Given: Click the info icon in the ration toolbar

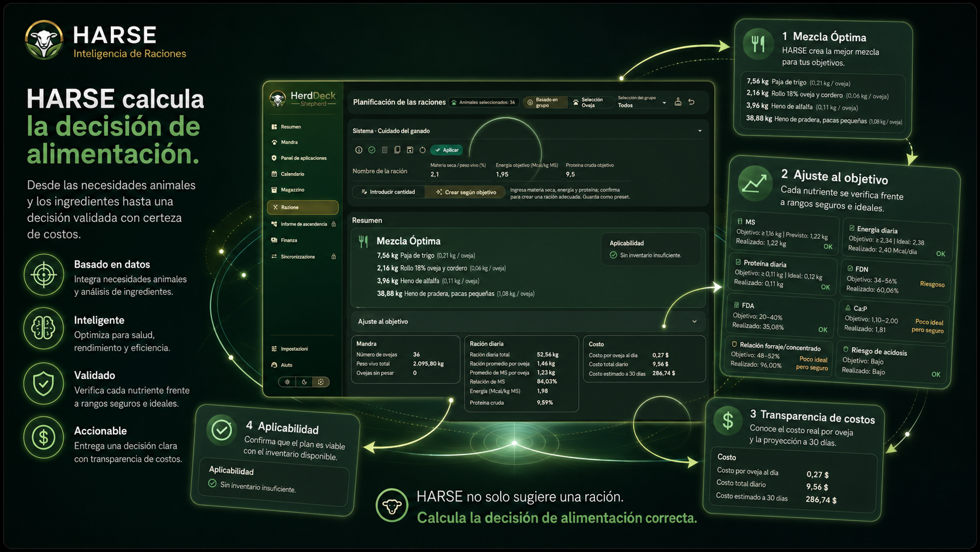Looking at the screenshot, I should click(359, 150).
